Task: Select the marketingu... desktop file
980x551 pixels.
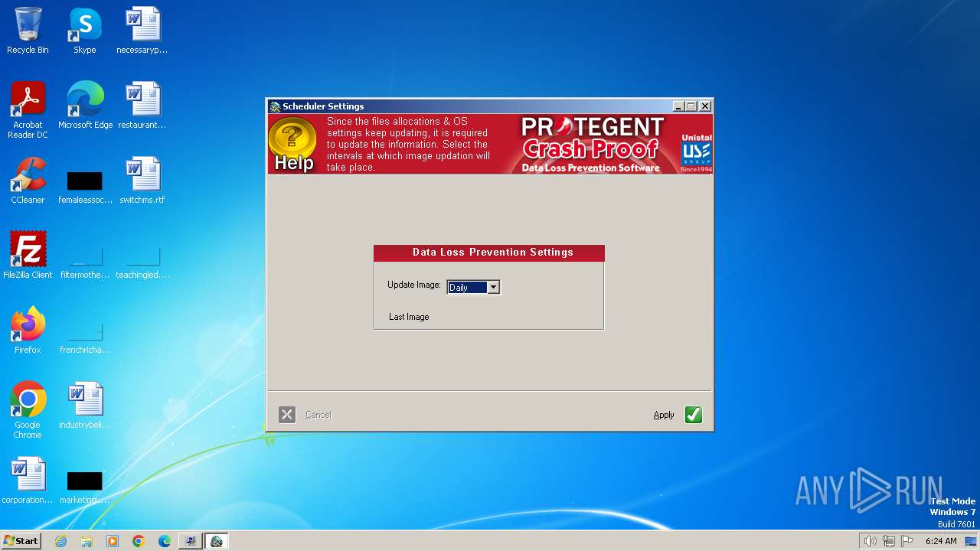Action: (x=85, y=488)
